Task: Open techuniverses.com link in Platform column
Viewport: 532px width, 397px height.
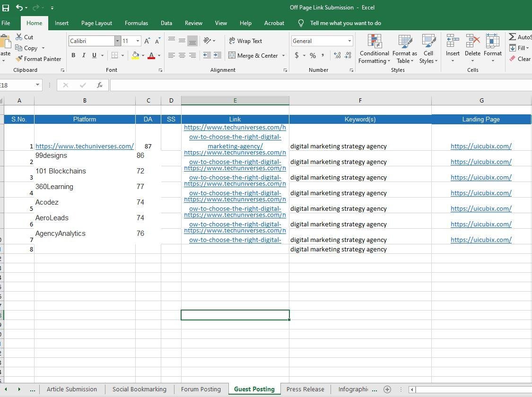Action: pos(85,146)
